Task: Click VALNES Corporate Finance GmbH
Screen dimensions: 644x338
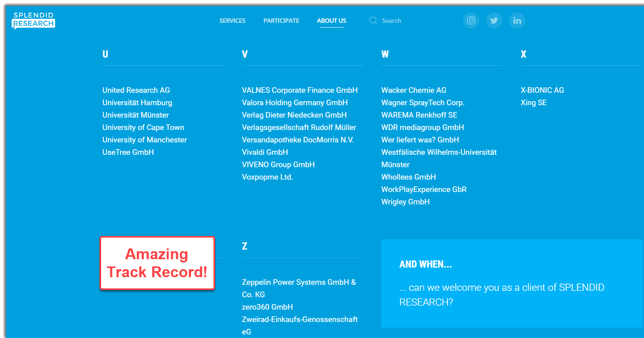Action: 299,90
